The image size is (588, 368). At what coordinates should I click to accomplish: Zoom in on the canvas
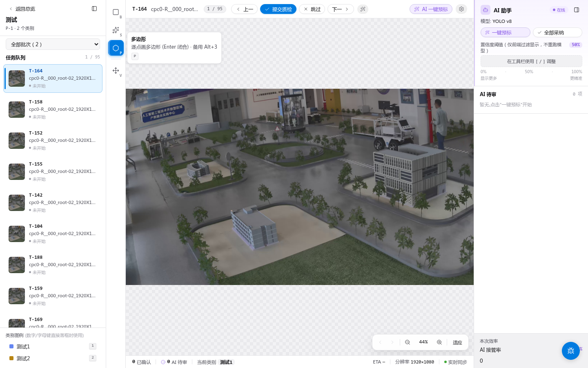point(439,342)
